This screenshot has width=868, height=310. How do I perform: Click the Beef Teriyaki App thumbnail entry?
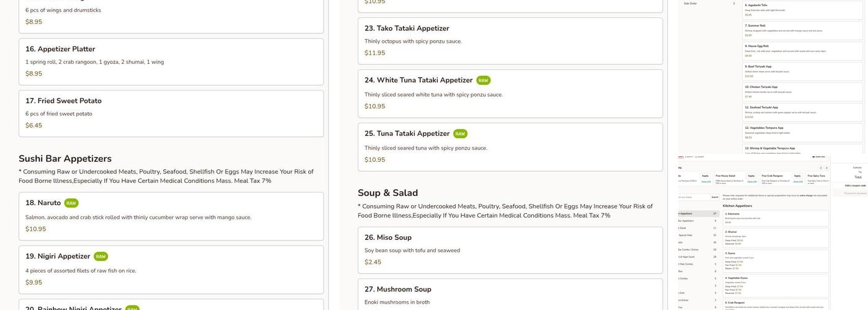click(x=803, y=70)
